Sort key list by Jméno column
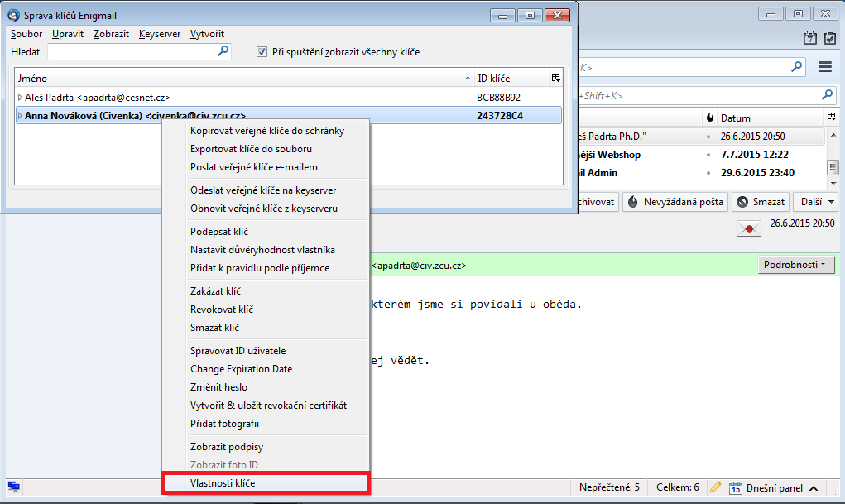This screenshot has height=504, width=845. [244, 78]
